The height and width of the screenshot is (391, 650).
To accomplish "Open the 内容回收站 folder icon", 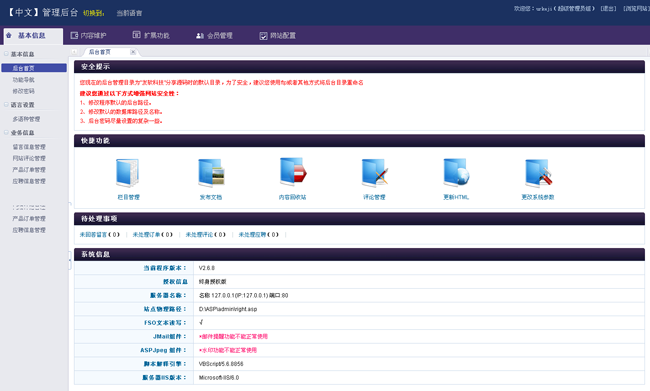I will [x=293, y=172].
